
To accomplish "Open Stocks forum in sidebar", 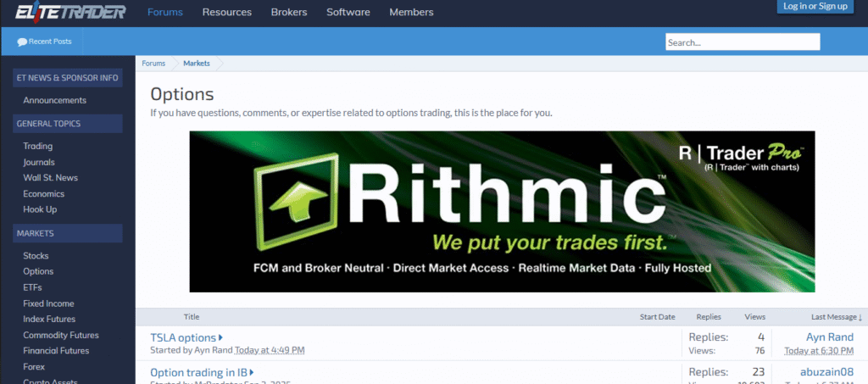I will (x=36, y=256).
